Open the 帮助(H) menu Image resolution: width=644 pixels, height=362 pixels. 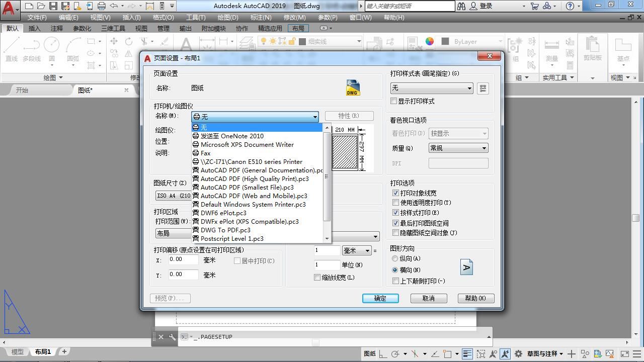coord(394,17)
